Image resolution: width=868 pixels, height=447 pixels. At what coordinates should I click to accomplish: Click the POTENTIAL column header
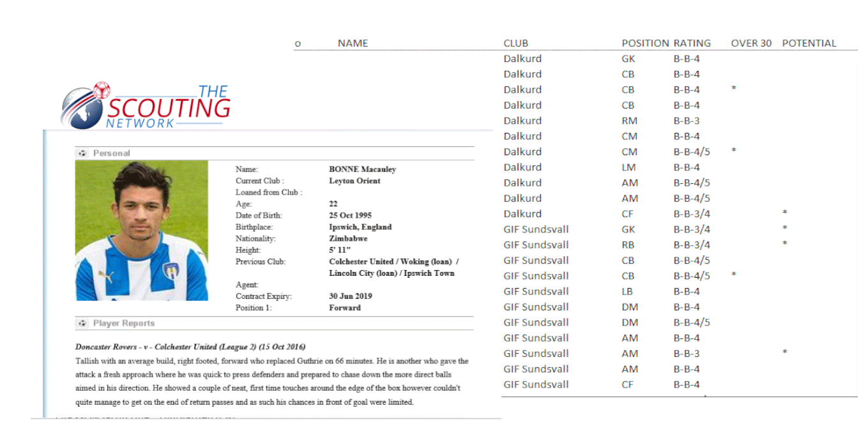pos(809,43)
